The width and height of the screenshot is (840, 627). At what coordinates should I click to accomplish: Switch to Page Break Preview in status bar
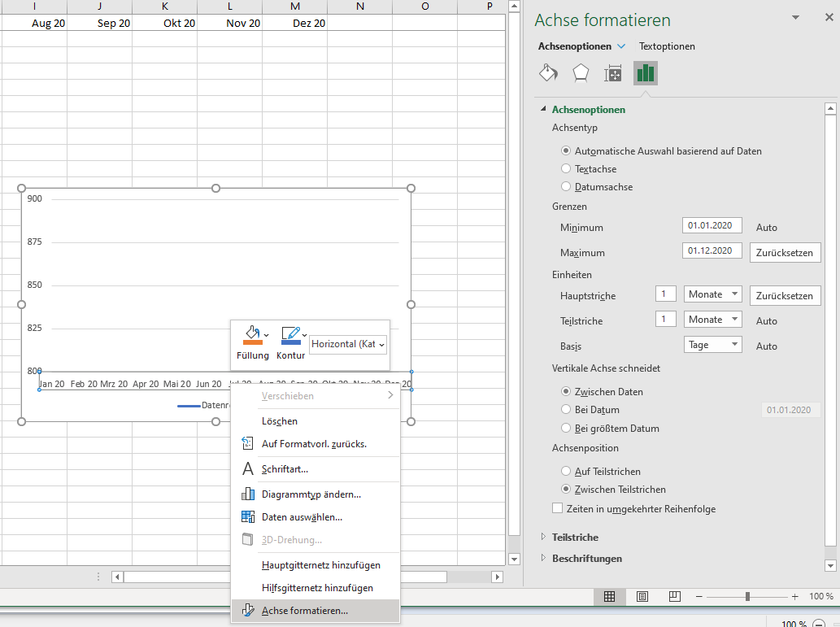(674, 596)
